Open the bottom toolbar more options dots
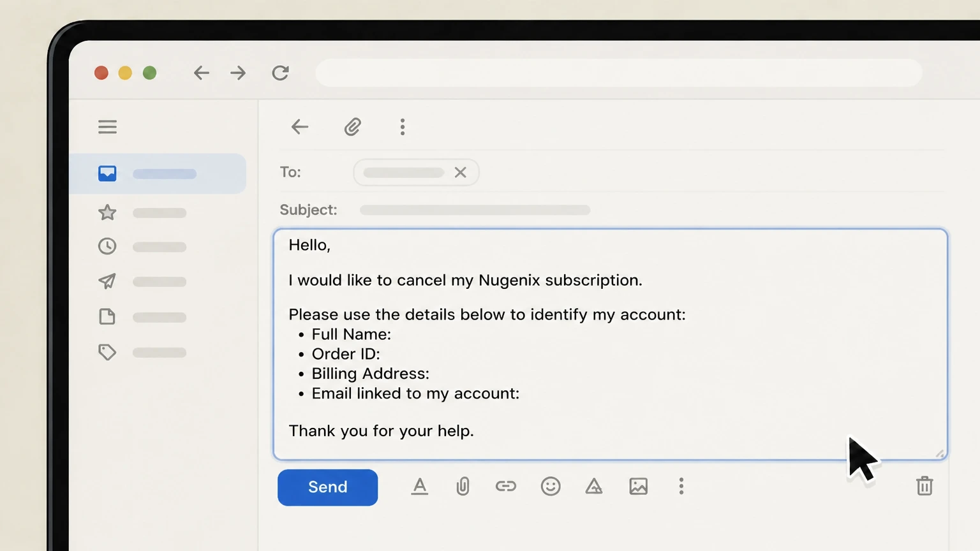 (x=681, y=487)
